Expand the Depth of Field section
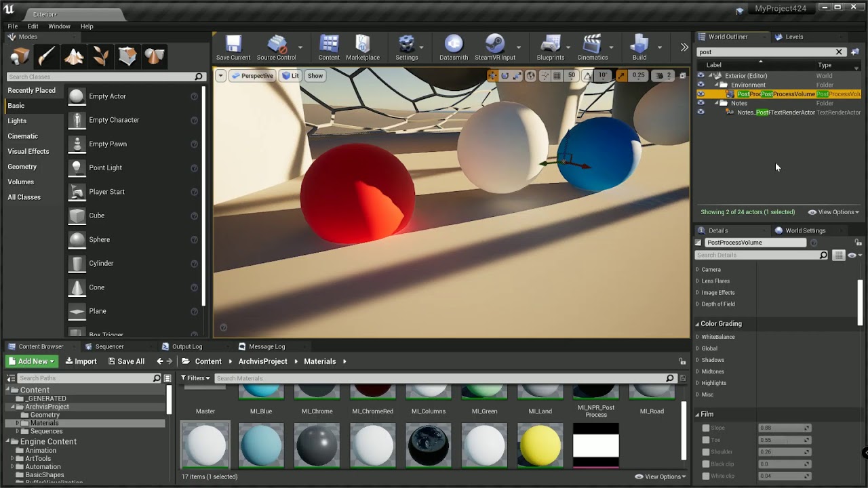 [x=697, y=304]
